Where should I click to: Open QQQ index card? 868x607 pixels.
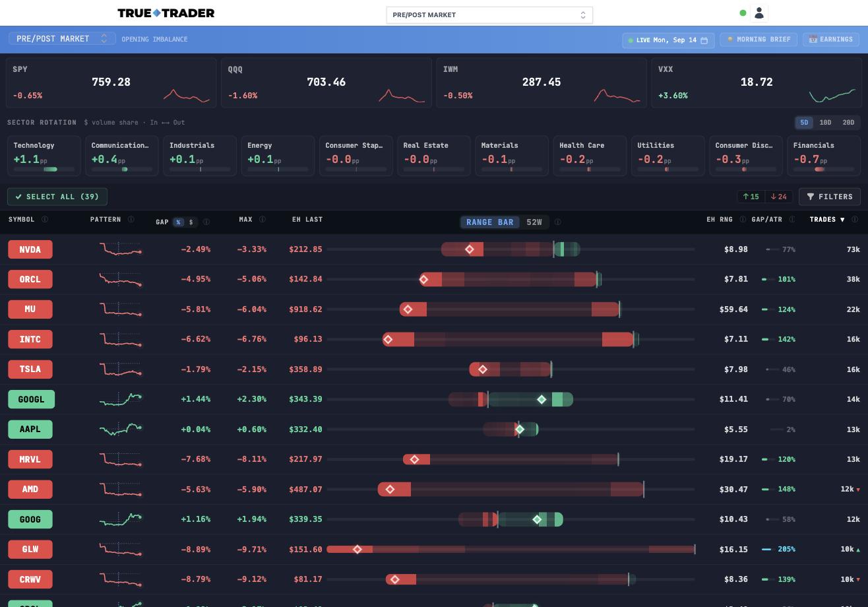pyautogui.click(x=326, y=82)
